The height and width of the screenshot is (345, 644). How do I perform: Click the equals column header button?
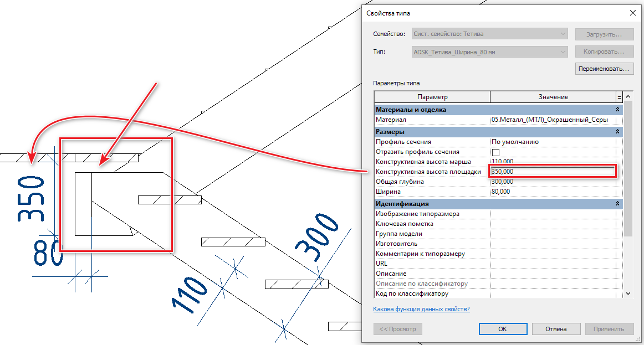tap(619, 97)
